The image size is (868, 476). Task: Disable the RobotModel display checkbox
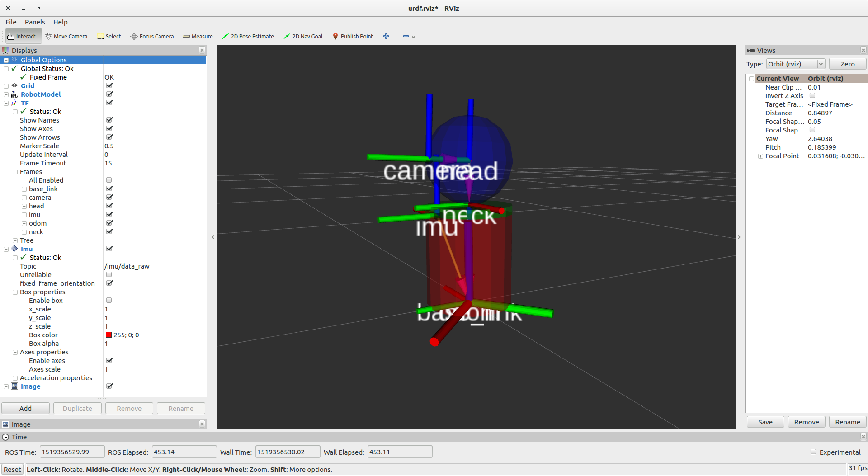point(109,94)
